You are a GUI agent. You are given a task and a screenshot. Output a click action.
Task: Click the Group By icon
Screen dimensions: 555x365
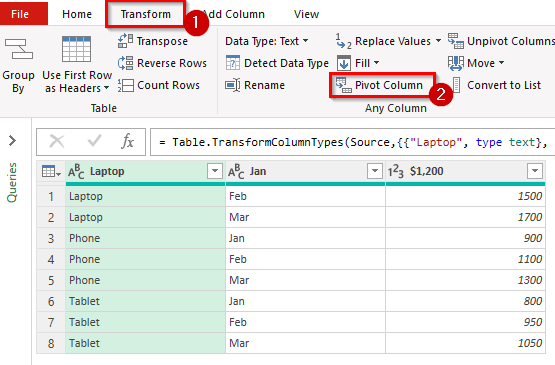(x=18, y=49)
